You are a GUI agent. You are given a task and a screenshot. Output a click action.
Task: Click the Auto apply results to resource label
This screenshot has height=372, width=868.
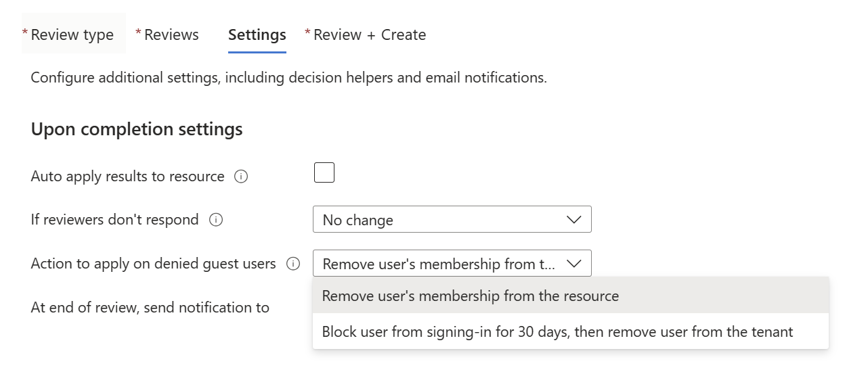pos(128,177)
